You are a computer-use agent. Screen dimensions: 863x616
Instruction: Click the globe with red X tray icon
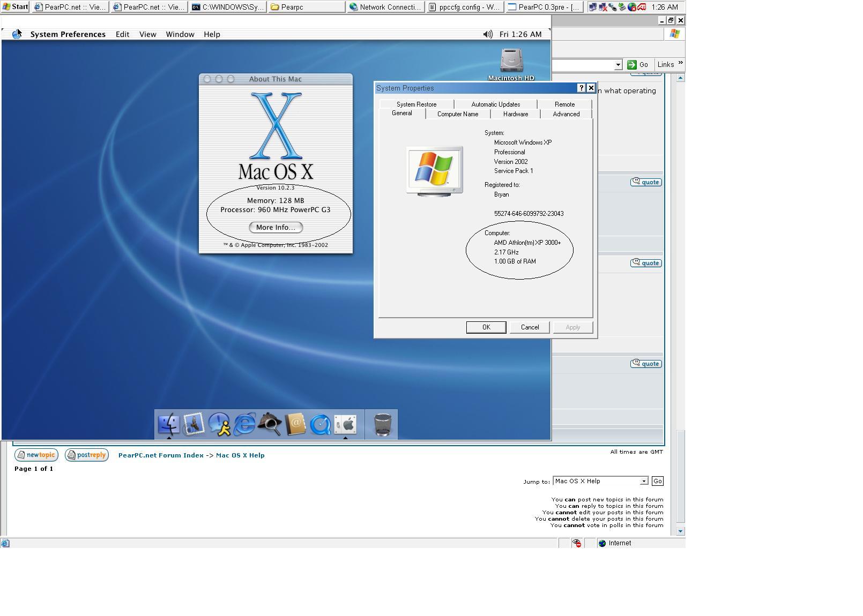coord(631,7)
